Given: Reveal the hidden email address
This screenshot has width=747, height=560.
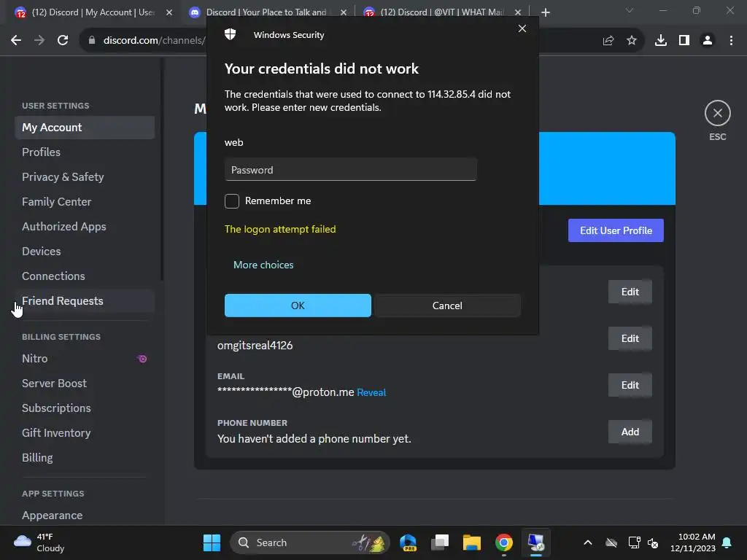Looking at the screenshot, I should point(371,392).
